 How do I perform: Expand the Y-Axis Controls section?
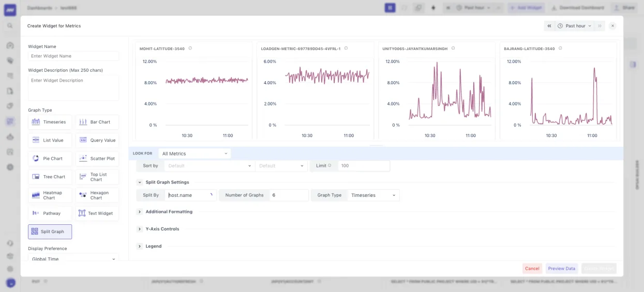[x=140, y=229]
